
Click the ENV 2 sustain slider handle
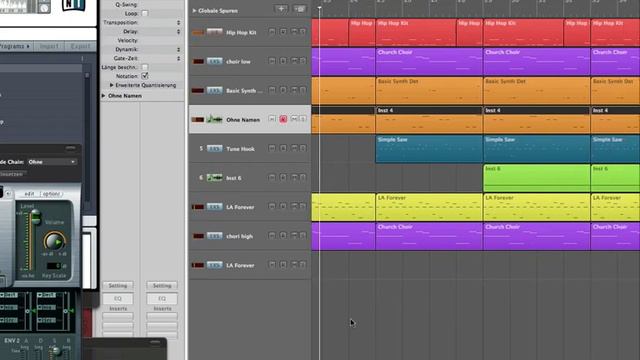[55, 351]
